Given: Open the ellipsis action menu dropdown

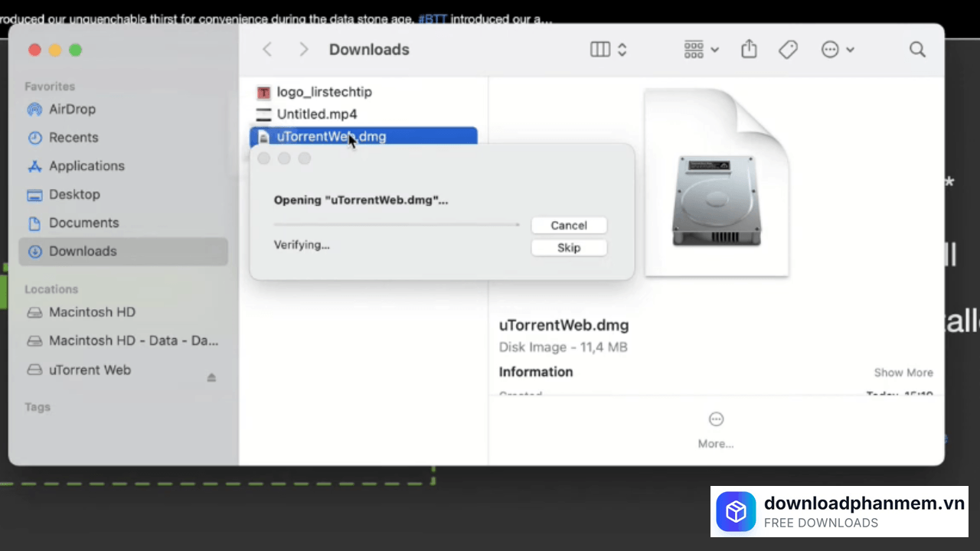Looking at the screenshot, I should pyautogui.click(x=837, y=50).
